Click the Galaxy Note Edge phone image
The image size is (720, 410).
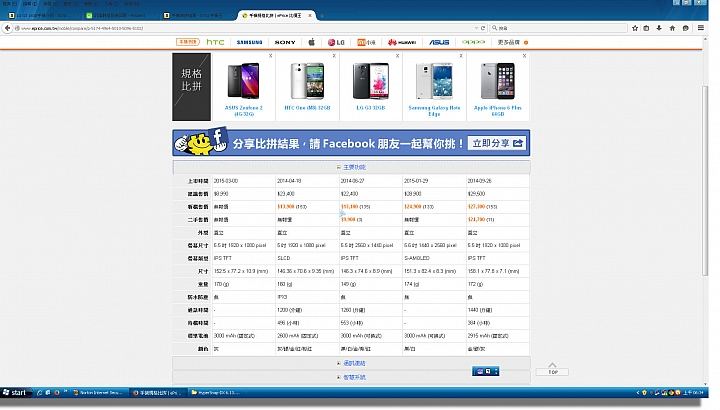tap(434, 81)
